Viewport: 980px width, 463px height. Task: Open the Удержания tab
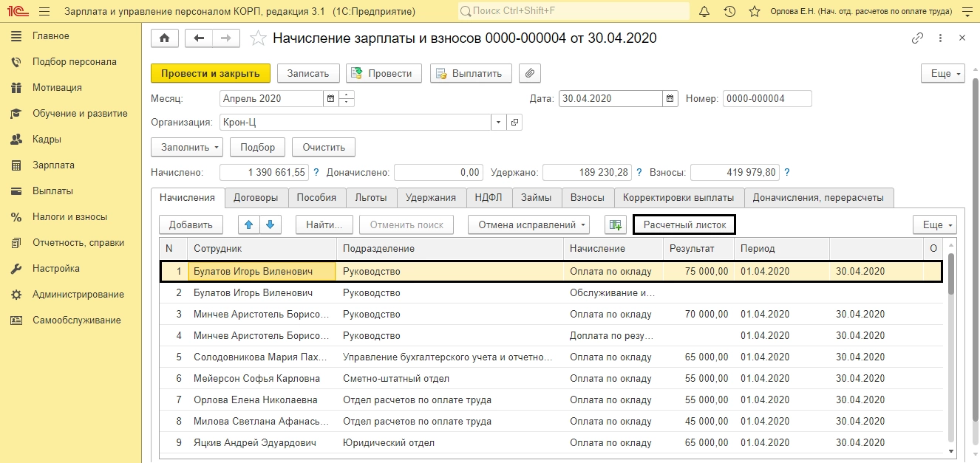(x=431, y=197)
